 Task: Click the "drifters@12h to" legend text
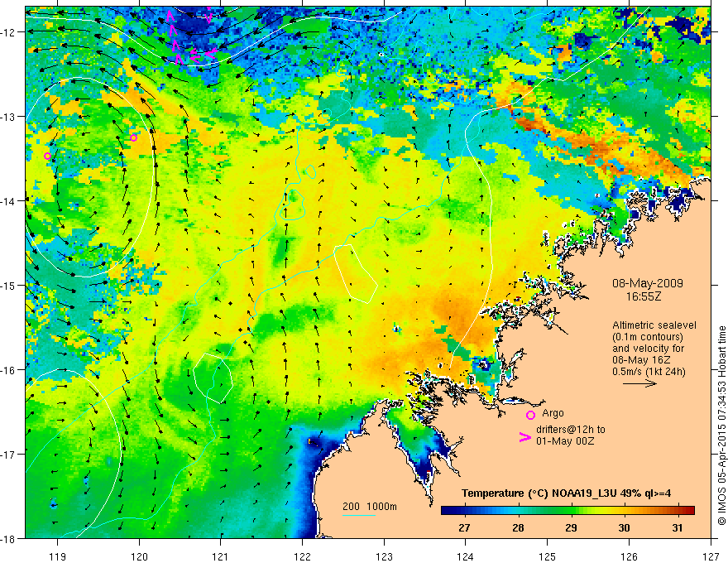[x=571, y=430]
